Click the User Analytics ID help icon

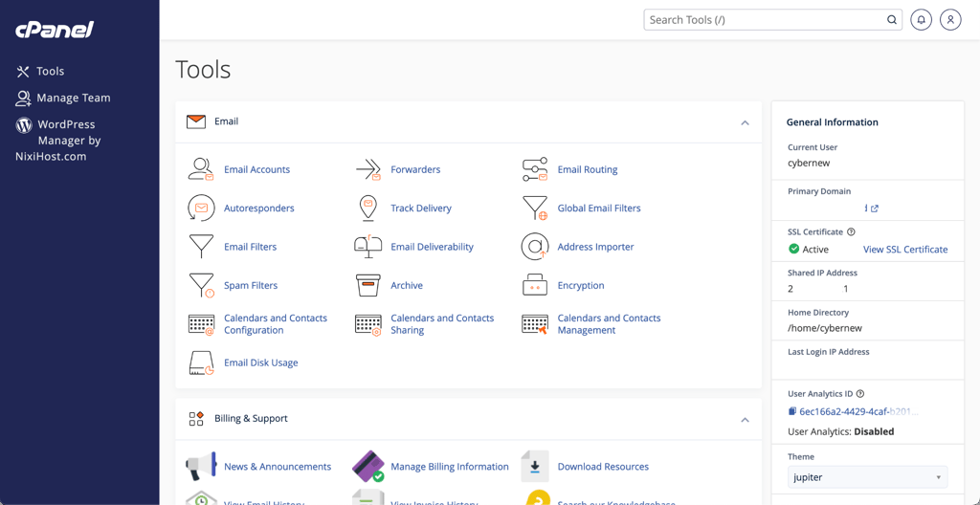point(860,394)
